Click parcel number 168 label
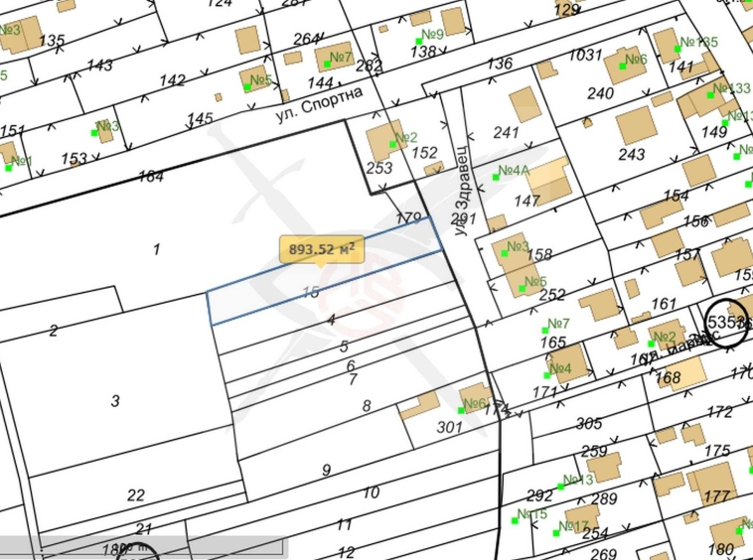 coord(668,377)
